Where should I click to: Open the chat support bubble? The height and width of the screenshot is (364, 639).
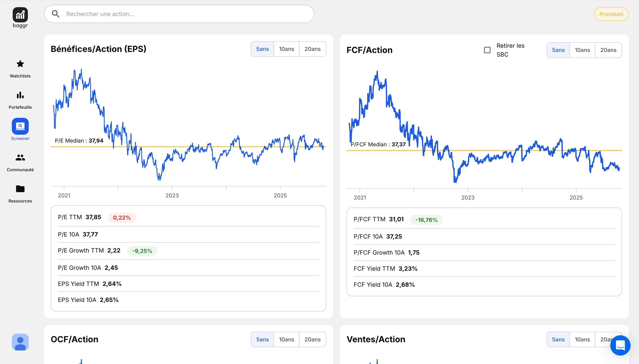620,345
